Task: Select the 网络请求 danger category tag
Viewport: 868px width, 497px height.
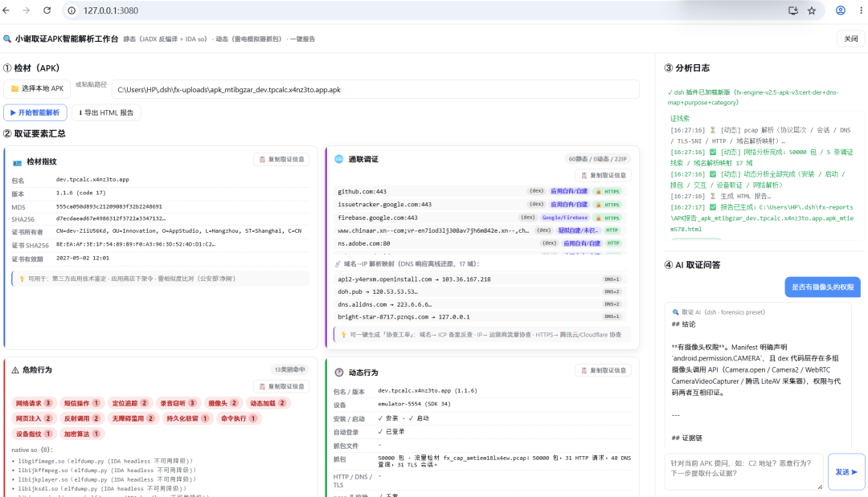Action: [x=33, y=403]
